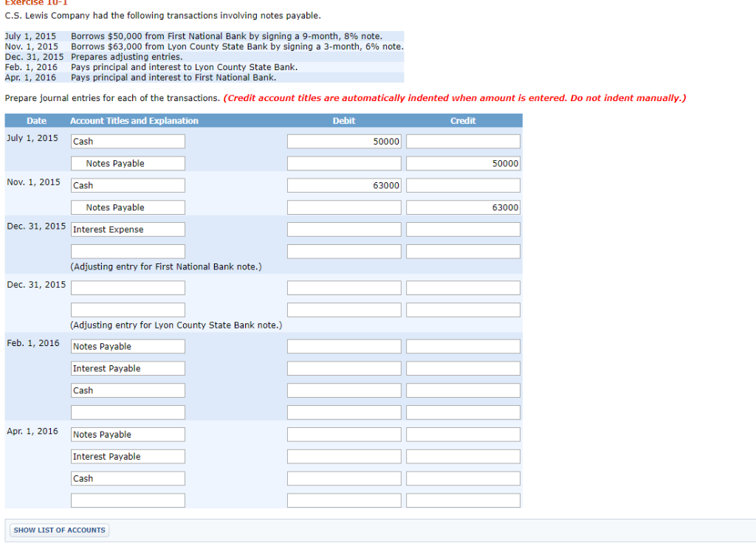Click the debit field showing 63000

[x=344, y=185]
